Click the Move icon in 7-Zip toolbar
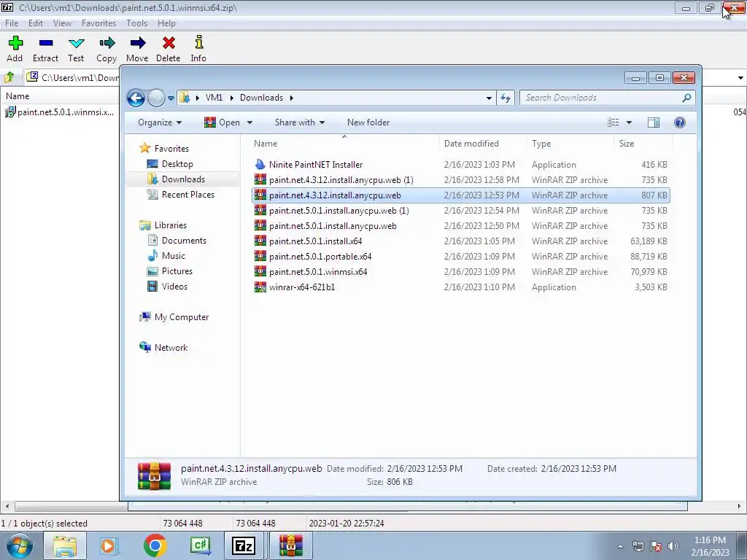Viewport: 747px width, 560px height. (137, 49)
